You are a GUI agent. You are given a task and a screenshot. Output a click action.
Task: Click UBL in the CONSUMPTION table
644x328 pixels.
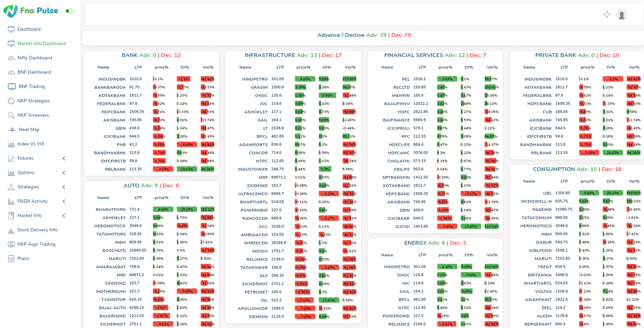[547, 193]
